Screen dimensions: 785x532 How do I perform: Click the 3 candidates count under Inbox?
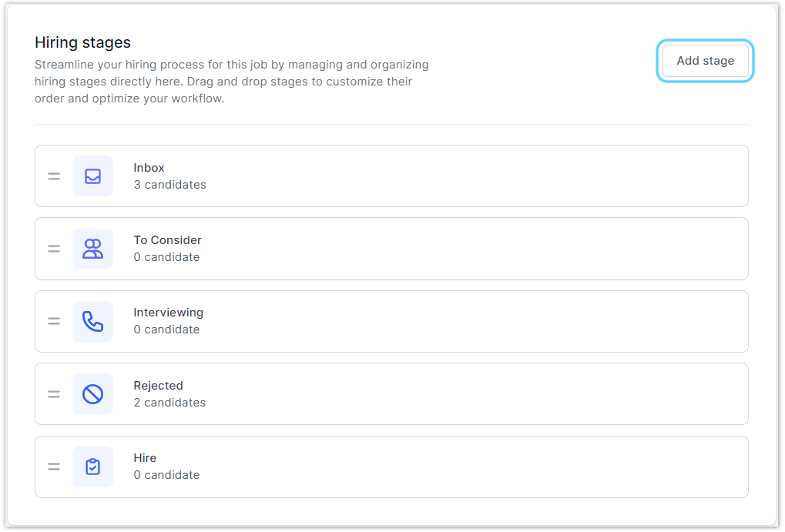(169, 185)
